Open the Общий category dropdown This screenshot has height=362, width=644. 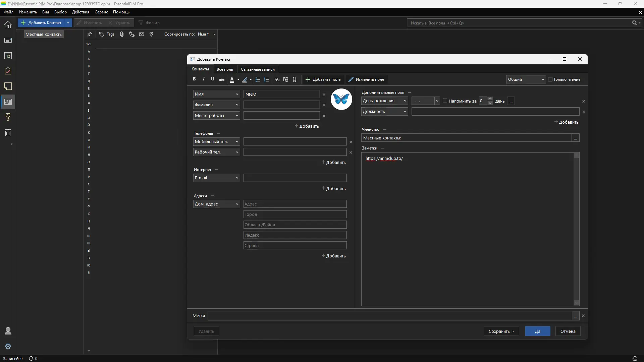(x=526, y=79)
